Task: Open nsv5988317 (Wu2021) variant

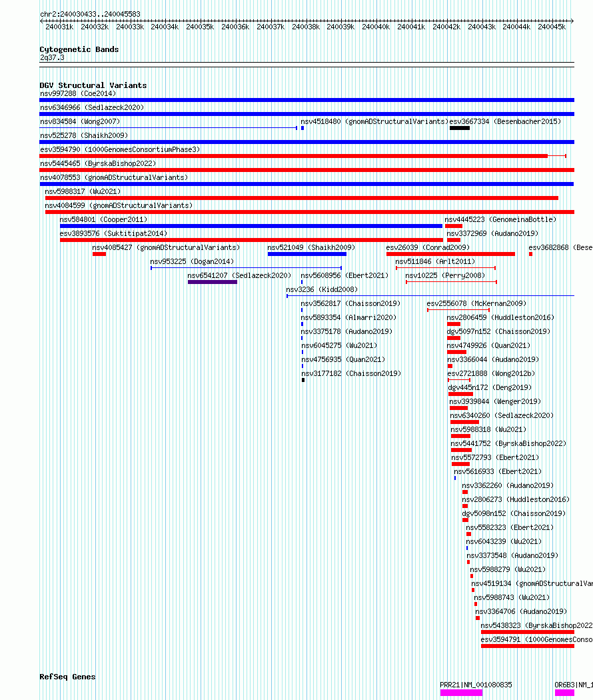Action: pos(83,191)
